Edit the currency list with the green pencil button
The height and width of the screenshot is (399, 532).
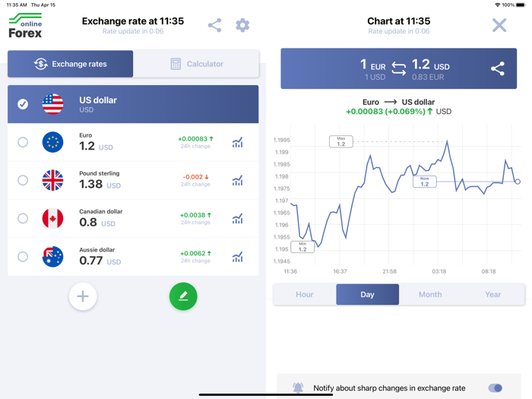(183, 296)
